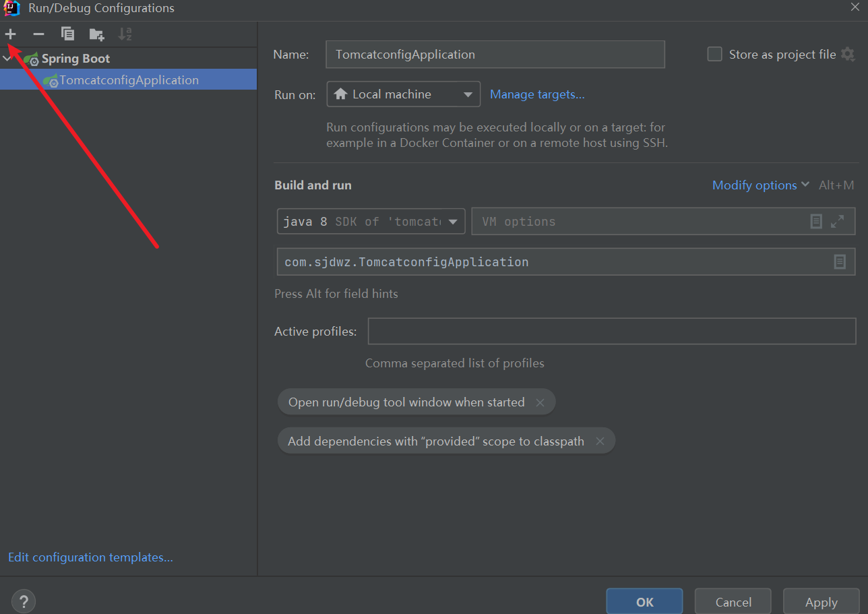The width and height of the screenshot is (868, 614).
Task: Click the OK button
Action: 644,602
